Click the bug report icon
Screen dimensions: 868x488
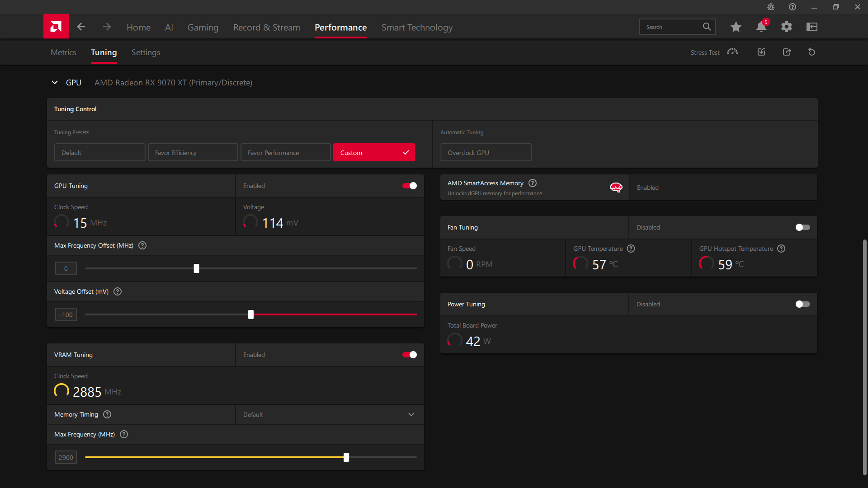pos(770,7)
